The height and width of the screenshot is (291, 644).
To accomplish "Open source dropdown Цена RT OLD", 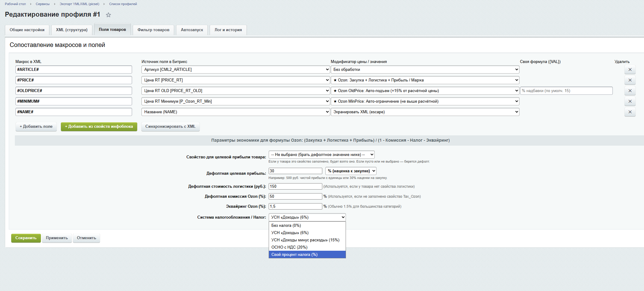I will [236, 91].
